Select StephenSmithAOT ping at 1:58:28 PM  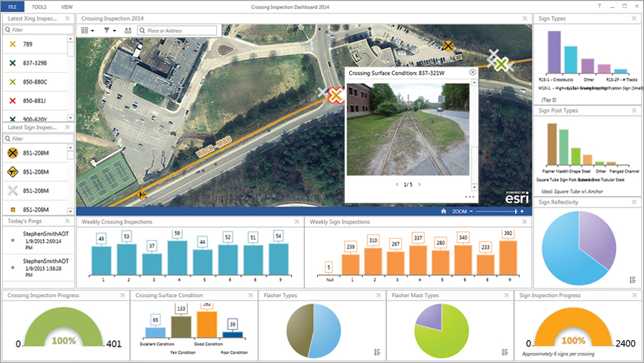[39, 268]
